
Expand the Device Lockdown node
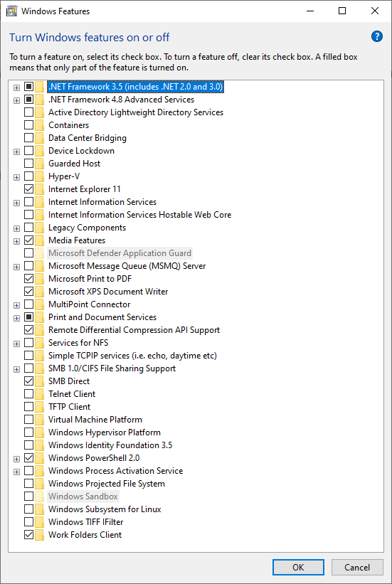(16, 152)
